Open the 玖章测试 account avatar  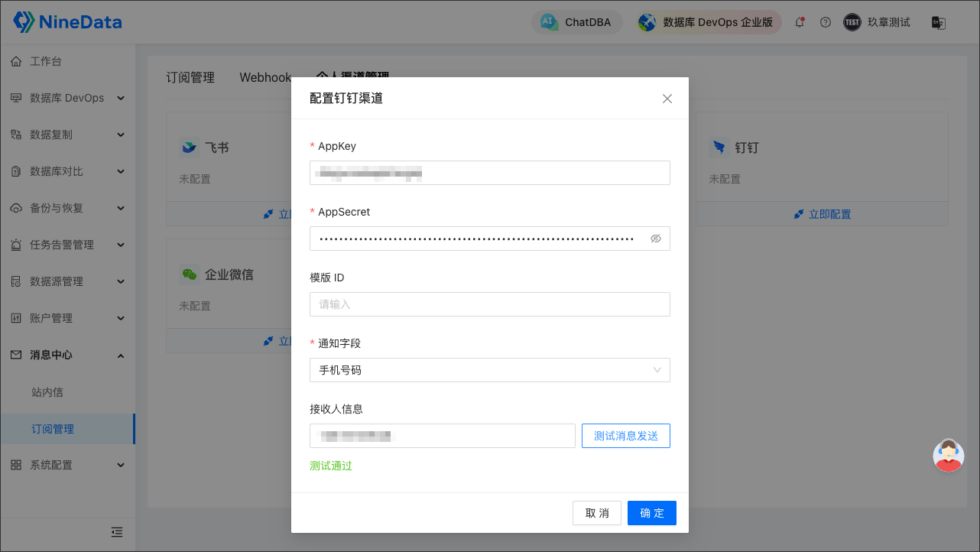pyautogui.click(x=852, y=22)
